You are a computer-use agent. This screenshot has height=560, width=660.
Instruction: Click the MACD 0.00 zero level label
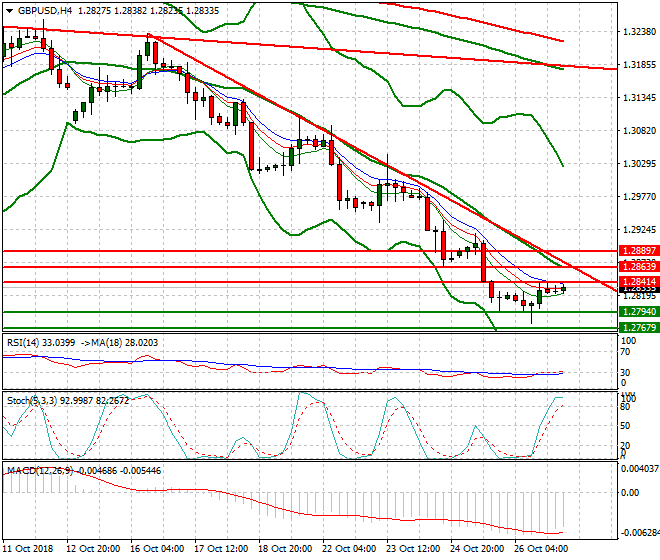coord(630,492)
